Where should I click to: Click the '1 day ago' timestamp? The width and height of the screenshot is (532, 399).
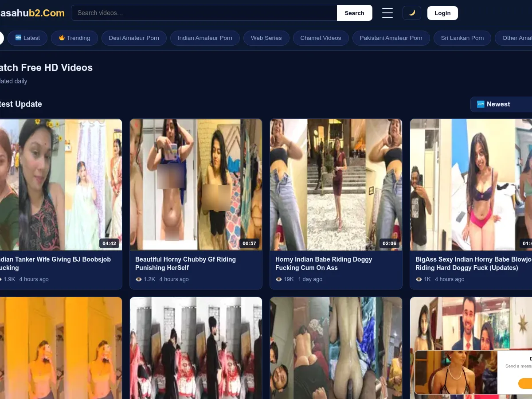coord(310,279)
